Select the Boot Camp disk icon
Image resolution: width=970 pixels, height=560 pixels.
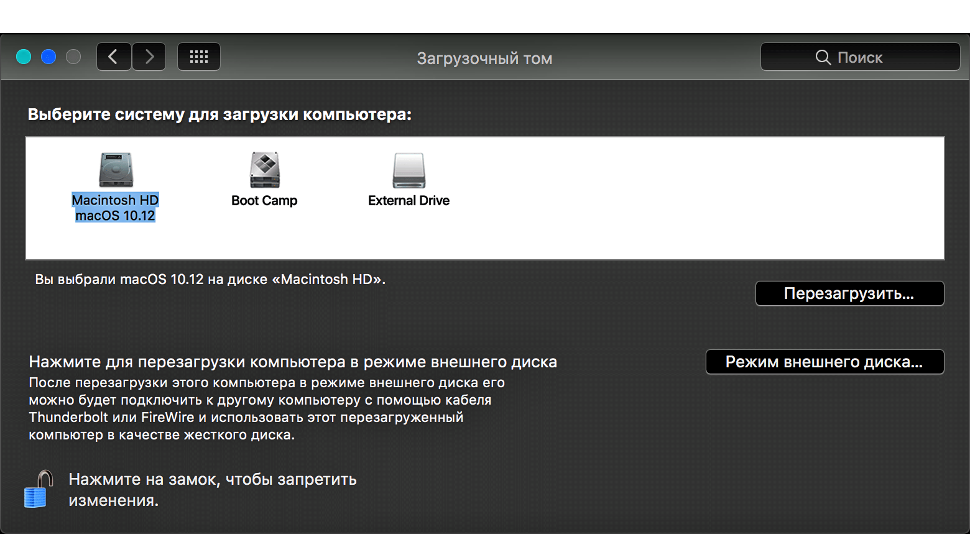click(x=265, y=170)
